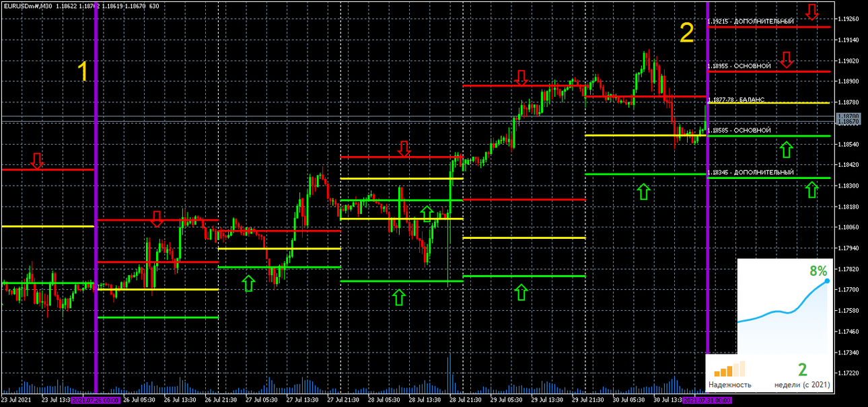868x407 pixels.
Task: Click the green weeks count 2 in widget
Action: pos(802,369)
